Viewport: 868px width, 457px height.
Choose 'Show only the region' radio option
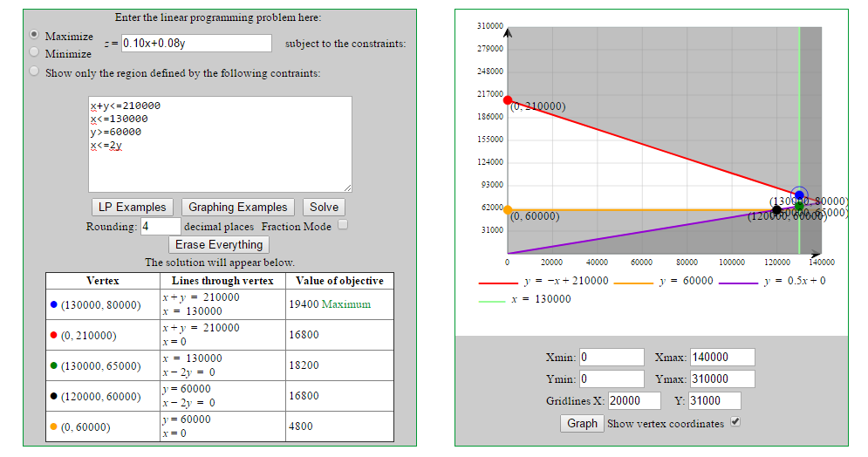click(34, 72)
